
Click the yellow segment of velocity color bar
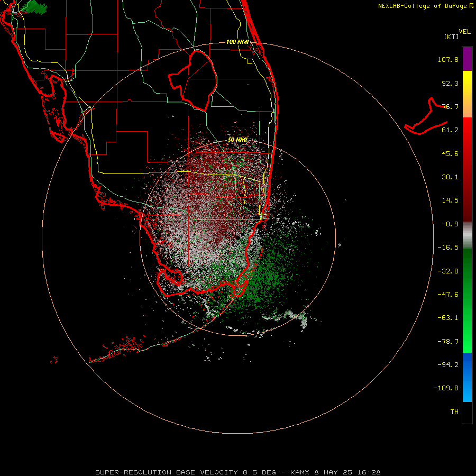coord(467,94)
